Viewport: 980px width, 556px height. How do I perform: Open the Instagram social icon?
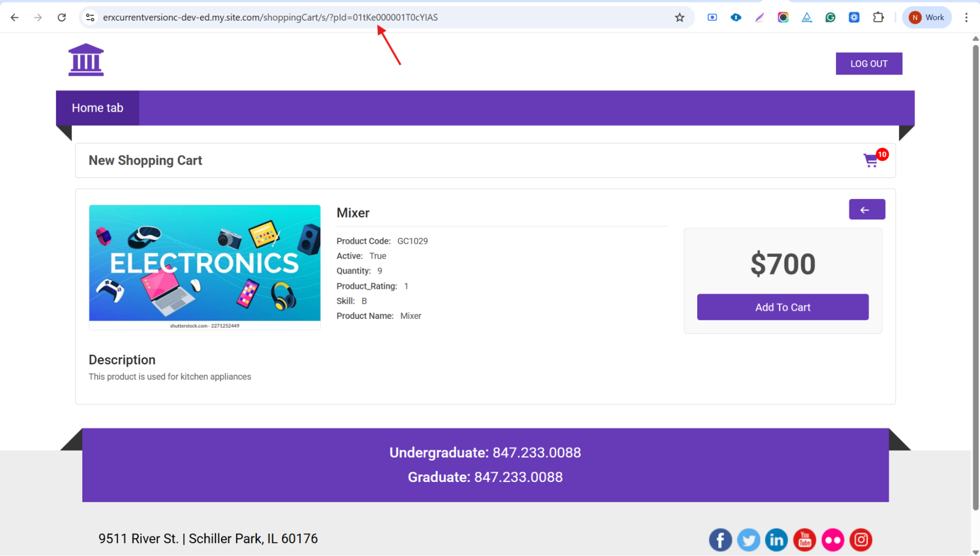(861, 540)
